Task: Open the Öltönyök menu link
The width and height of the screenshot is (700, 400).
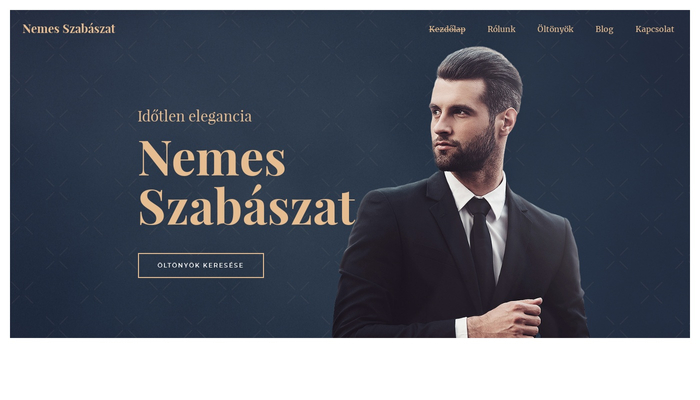Action: coord(555,29)
